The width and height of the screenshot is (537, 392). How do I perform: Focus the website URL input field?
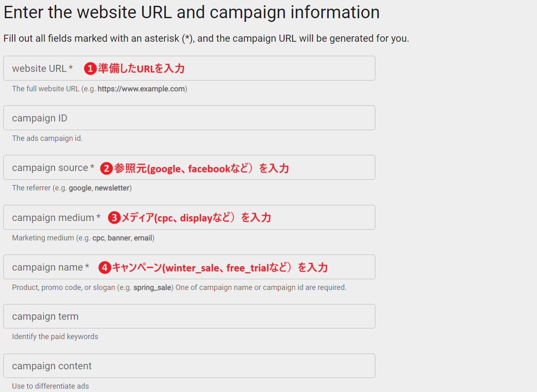click(x=189, y=68)
